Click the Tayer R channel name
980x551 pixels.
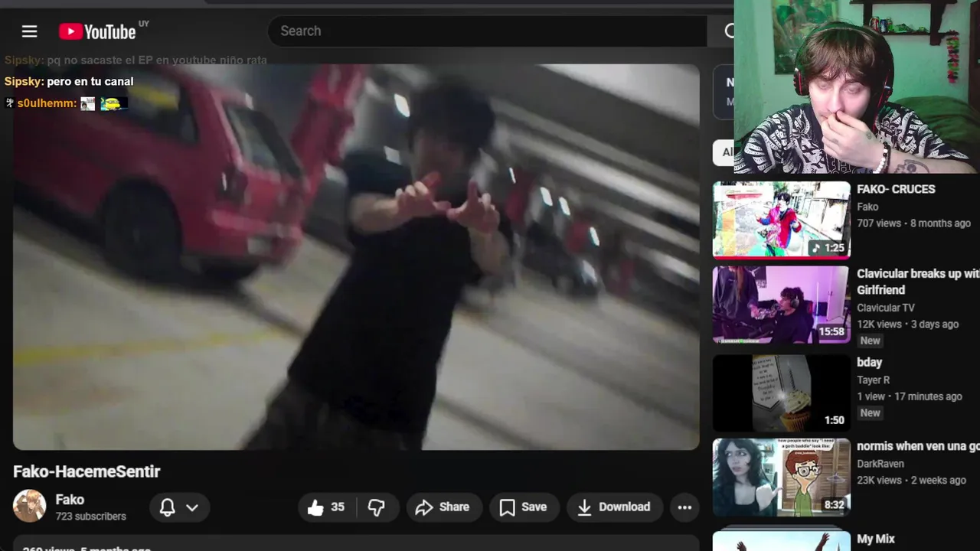click(x=874, y=380)
